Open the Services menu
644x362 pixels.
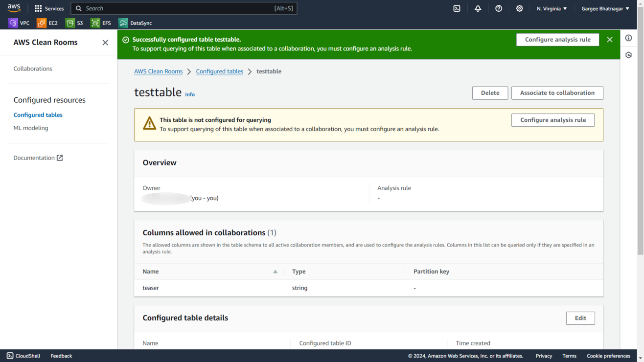49,8
